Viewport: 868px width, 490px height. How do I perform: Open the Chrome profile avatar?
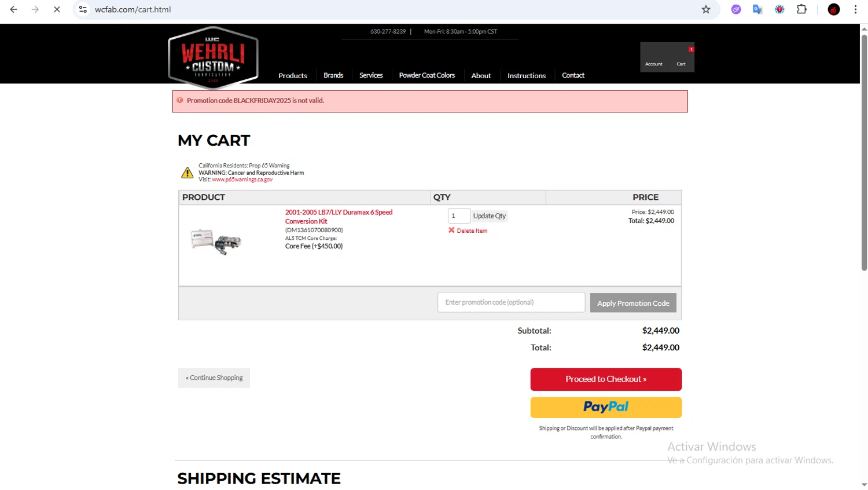coord(834,9)
